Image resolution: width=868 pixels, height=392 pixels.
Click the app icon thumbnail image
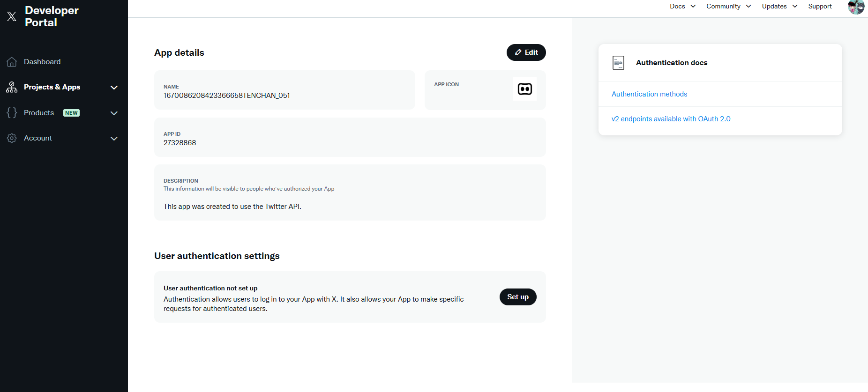coord(524,89)
